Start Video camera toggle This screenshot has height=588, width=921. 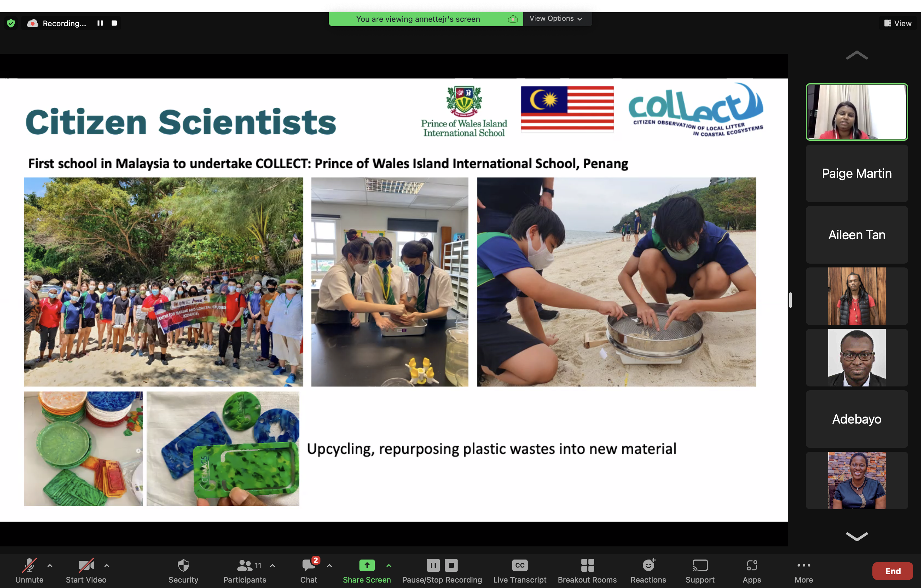(x=86, y=565)
